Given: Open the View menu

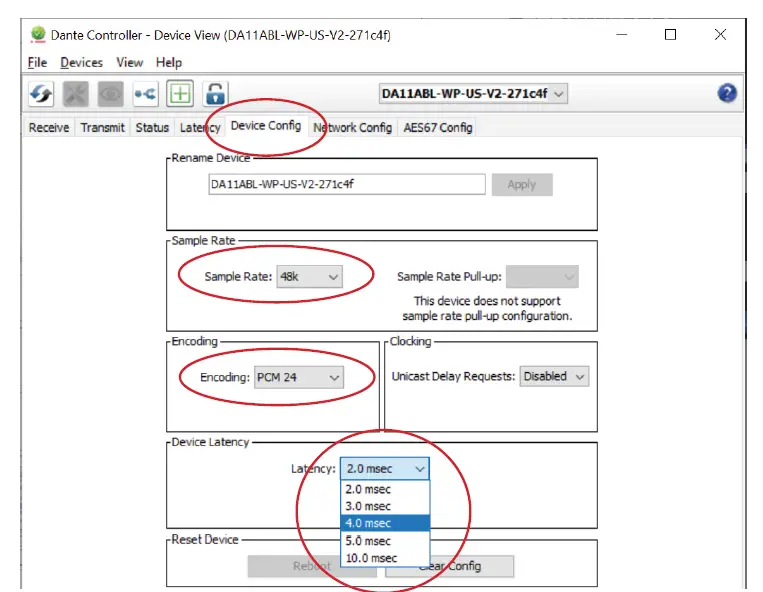Looking at the screenshot, I should (129, 63).
